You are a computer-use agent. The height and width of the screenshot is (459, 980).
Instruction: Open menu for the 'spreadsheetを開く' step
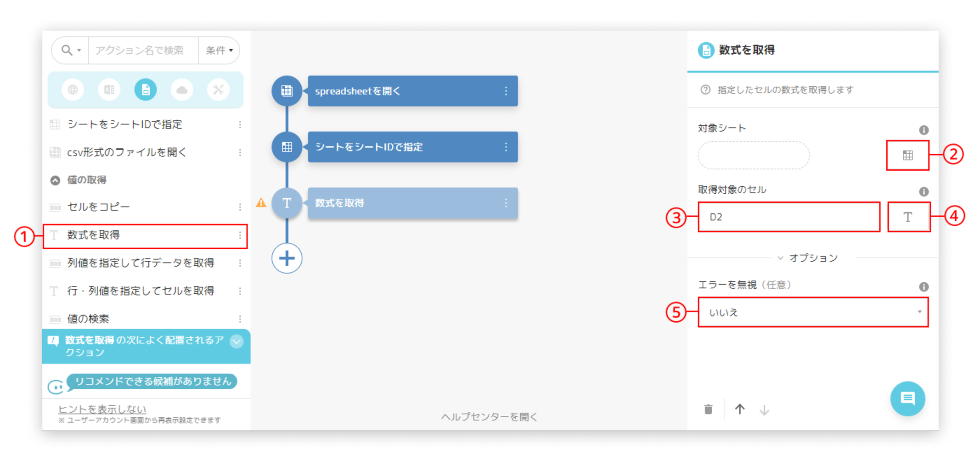click(506, 91)
